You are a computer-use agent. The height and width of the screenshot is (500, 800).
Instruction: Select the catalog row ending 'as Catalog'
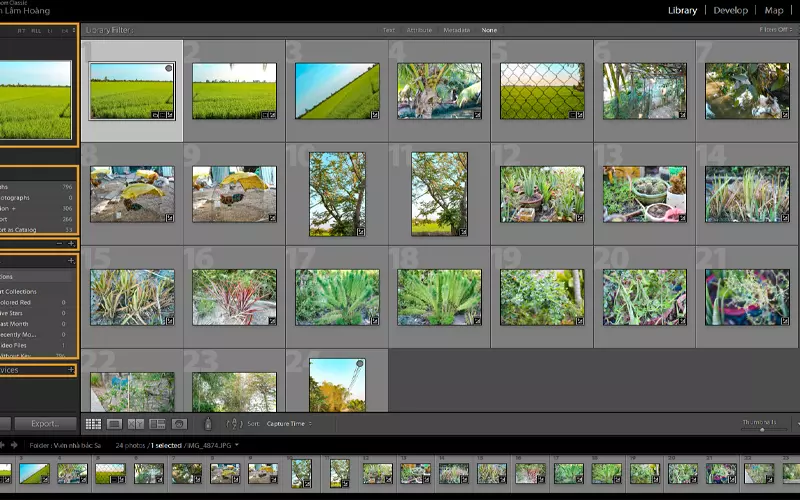[x=38, y=230]
